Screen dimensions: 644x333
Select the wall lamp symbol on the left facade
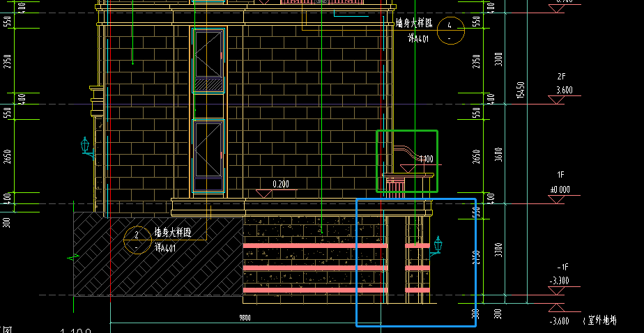point(86,148)
